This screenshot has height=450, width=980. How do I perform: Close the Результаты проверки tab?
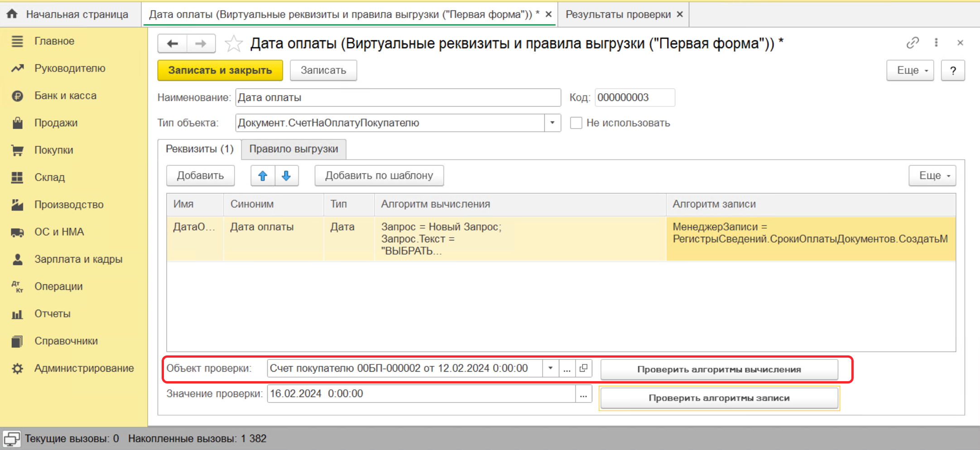(x=680, y=14)
